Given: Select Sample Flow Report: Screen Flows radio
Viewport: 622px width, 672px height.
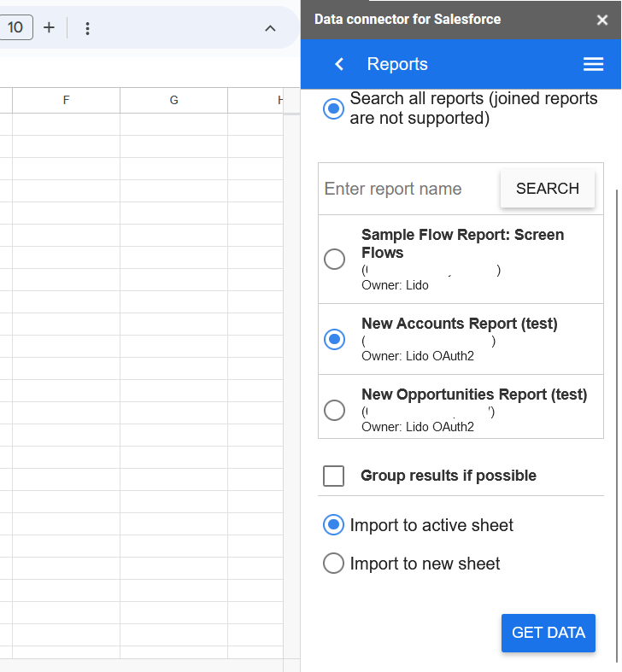Looking at the screenshot, I should 335,260.
